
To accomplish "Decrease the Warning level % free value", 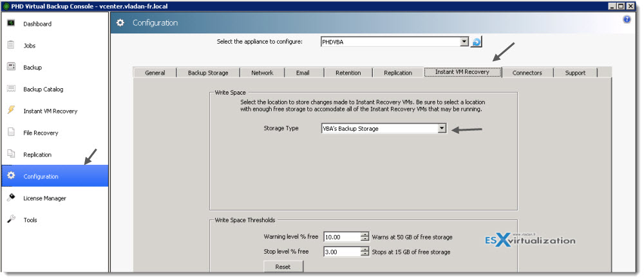I will tap(365, 239).
